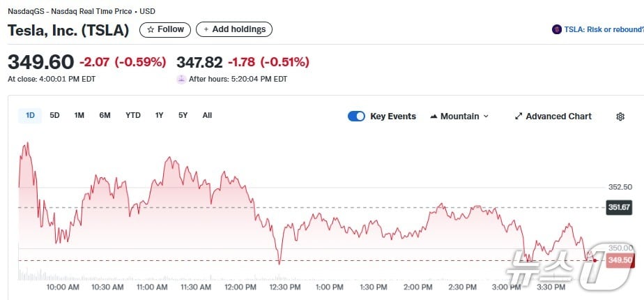Viewport: 644px width, 300px height.
Task: Click the star icon in Follow button
Action: (x=151, y=29)
